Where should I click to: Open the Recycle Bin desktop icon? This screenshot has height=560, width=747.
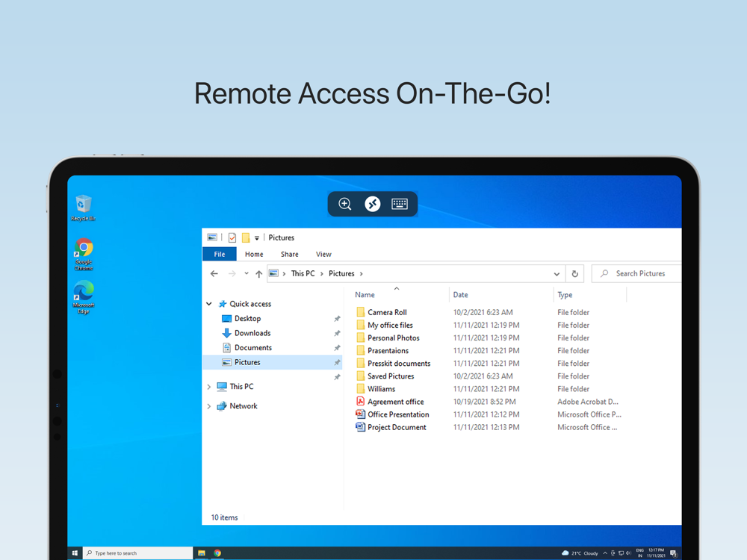(84, 208)
